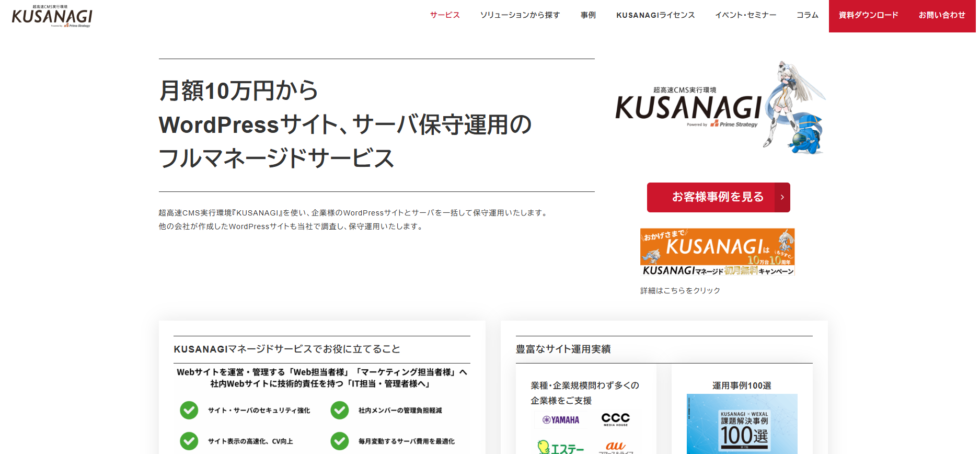Click the CCC Media House logo
Image resolution: width=980 pixels, height=454 pixels.
(x=616, y=419)
